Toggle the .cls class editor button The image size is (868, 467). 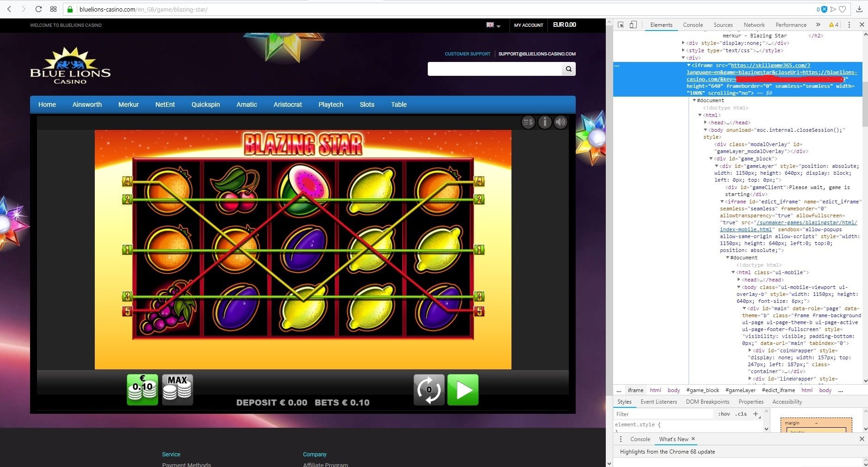click(x=742, y=414)
